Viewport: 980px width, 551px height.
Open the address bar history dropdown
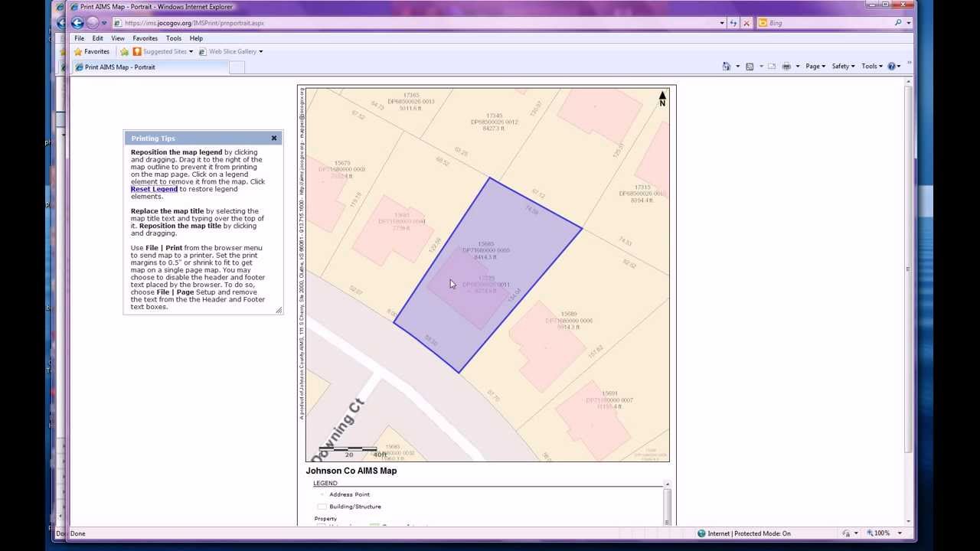(x=721, y=23)
